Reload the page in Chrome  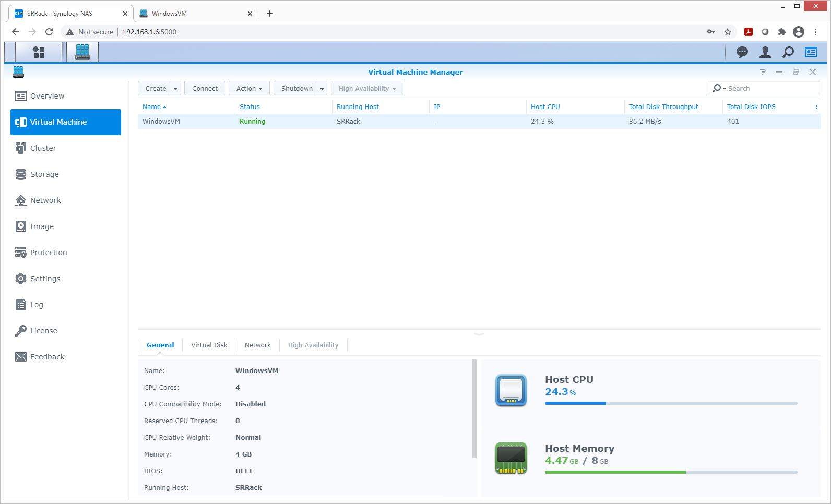pyautogui.click(x=49, y=32)
